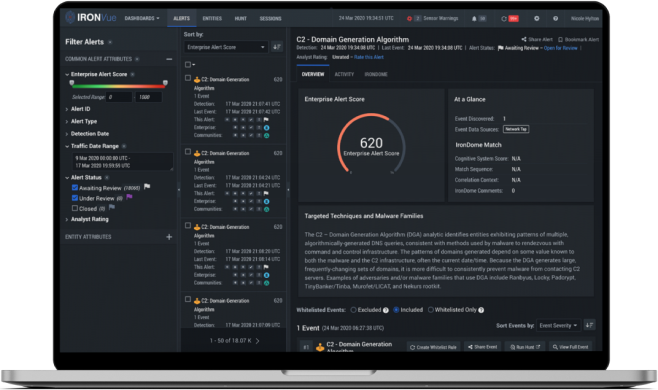Click info icon beside Enterprise Alert Score filter
This screenshot has width=658, height=390.
click(132, 74)
